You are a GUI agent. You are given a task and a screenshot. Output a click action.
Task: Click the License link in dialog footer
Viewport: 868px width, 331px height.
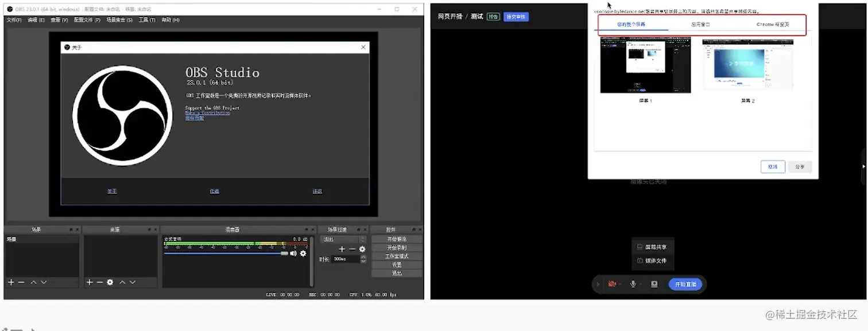317,191
